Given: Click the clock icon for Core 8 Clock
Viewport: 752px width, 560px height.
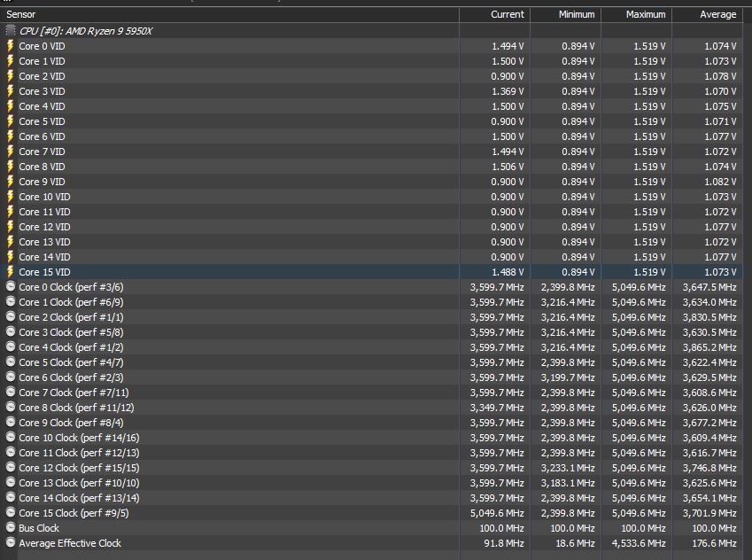Looking at the screenshot, I should click(11, 407).
